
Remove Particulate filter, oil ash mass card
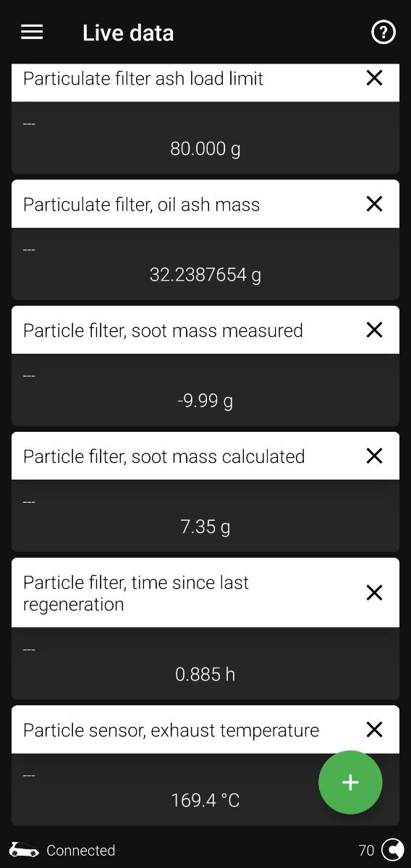tap(374, 204)
